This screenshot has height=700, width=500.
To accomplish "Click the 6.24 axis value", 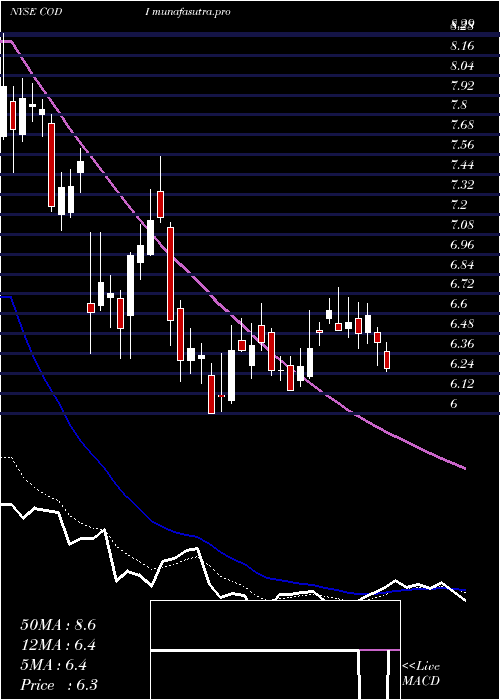I will (462, 363).
